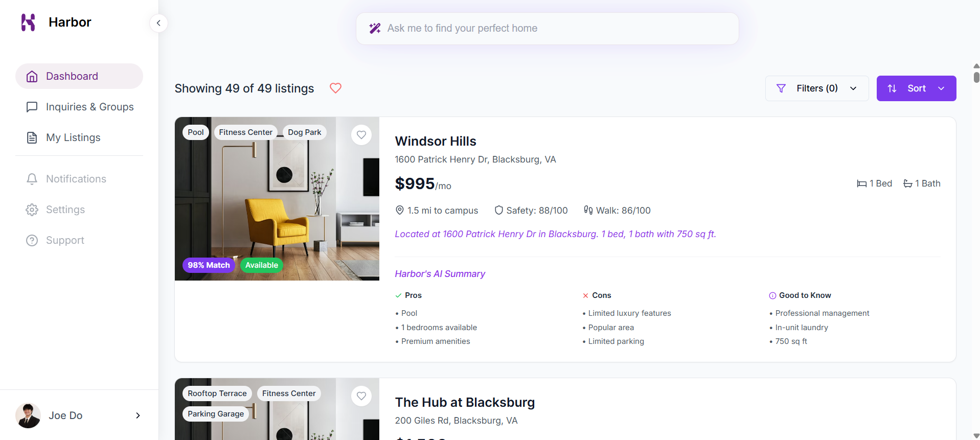The width and height of the screenshot is (980, 440).
Task: Click the Cons red X icon
Action: pos(585,295)
